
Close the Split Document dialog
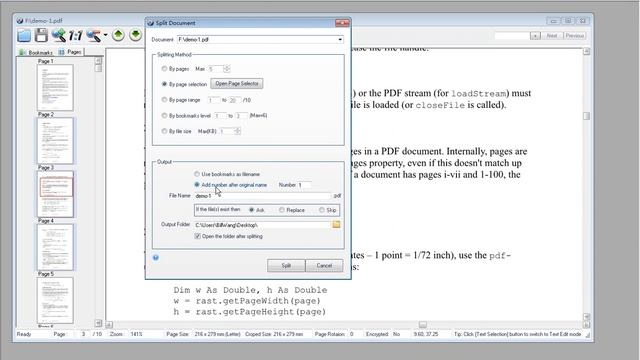coord(342,23)
